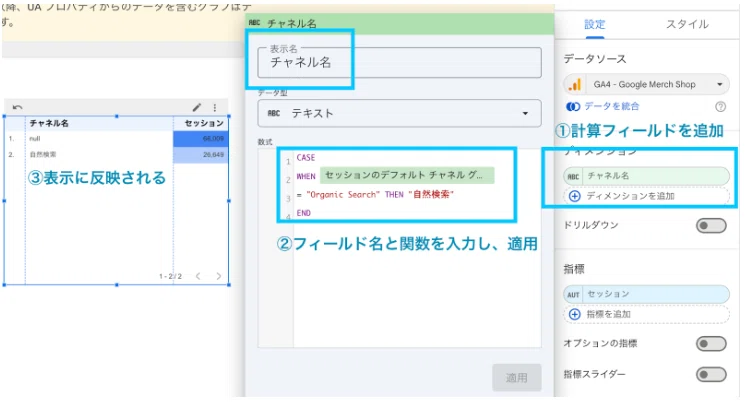Switch to the 設定 tab
This screenshot has height=410, width=746.
594,24
